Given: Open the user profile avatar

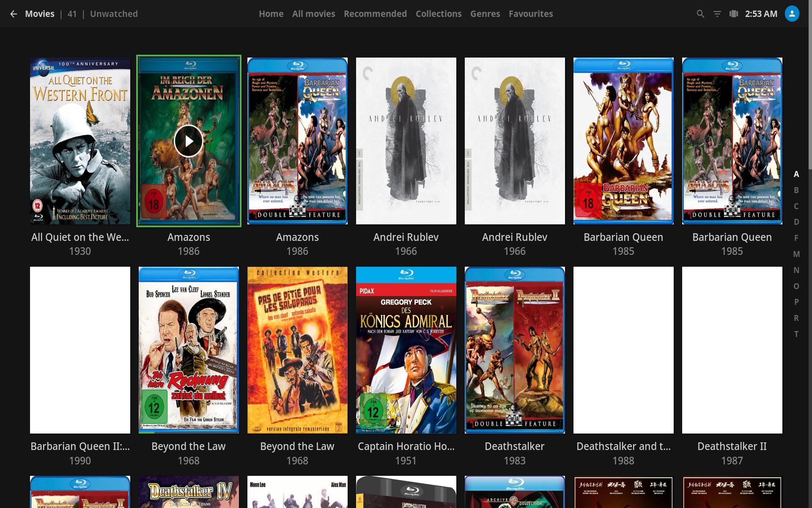Looking at the screenshot, I should click(792, 14).
